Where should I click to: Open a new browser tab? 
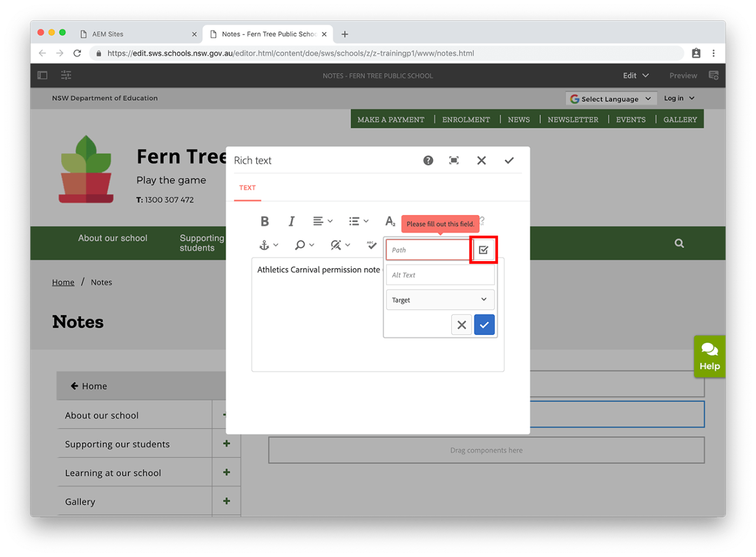(x=345, y=34)
